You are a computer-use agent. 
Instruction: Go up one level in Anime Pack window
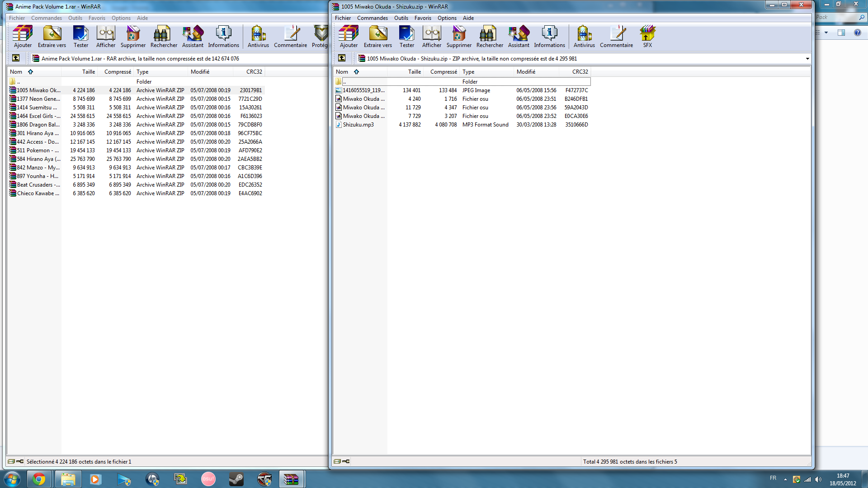pyautogui.click(x=16, y=58)
